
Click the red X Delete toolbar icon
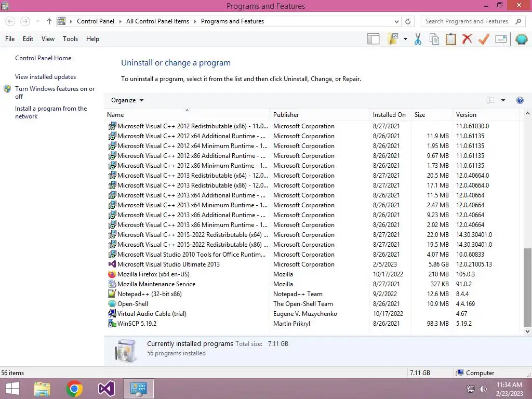[x=467, y=38]
